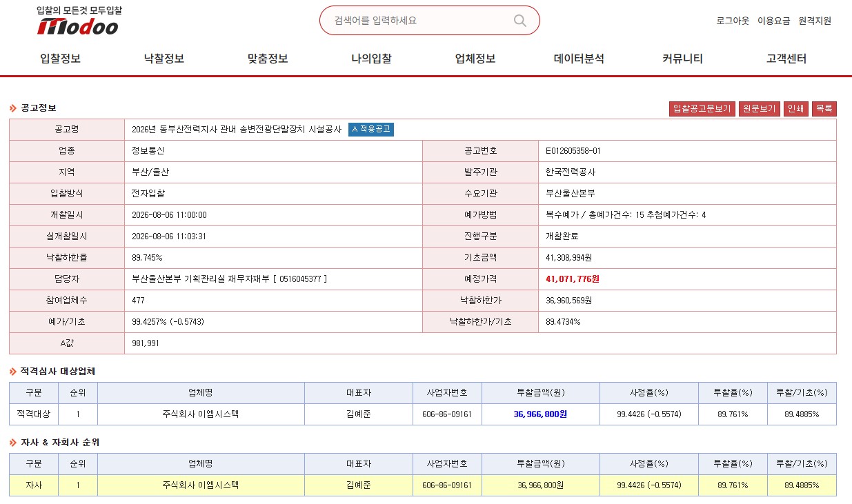
Task: Open the 나의입찰 menu
Action: click(x=371, y=59)
